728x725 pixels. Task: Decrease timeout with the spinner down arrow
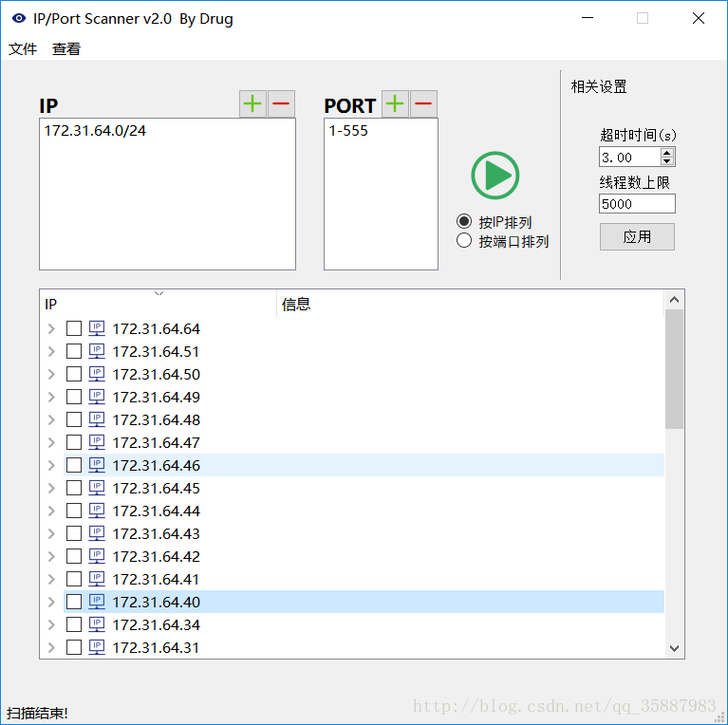667,161
